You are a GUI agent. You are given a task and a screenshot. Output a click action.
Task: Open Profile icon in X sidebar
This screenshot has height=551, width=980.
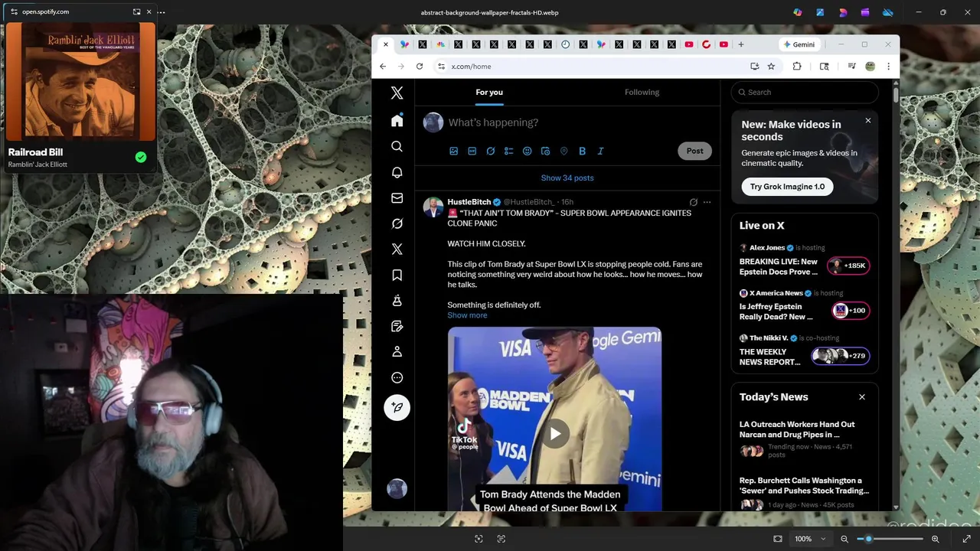(x=397, y=351)
